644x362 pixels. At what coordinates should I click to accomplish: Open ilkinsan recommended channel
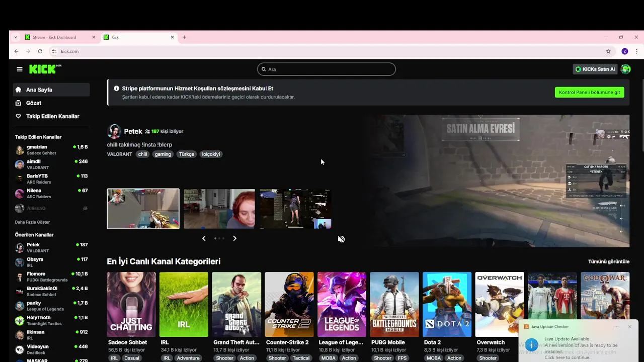pos(51,335)
